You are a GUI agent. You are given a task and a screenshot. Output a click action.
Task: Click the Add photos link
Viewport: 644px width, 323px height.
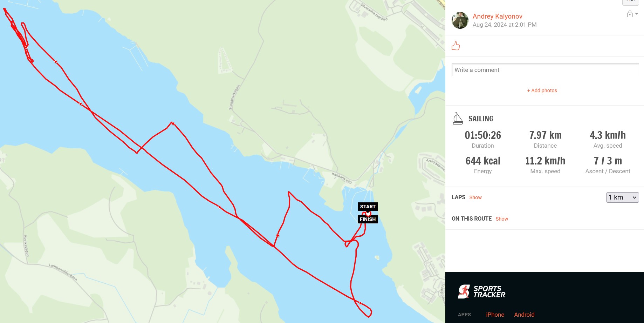[542, 90]
